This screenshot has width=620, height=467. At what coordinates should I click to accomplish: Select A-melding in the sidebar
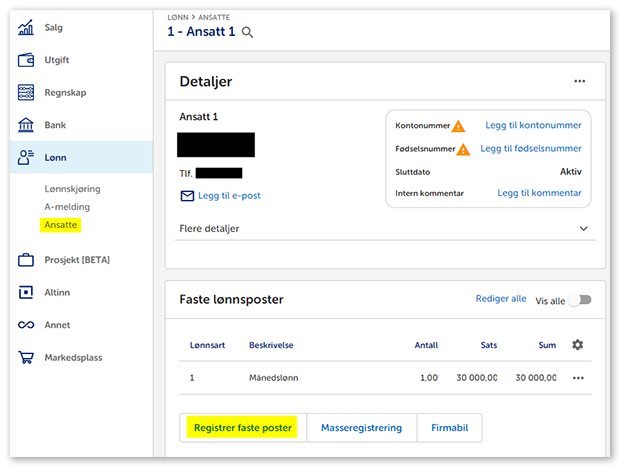[x=67, y=207]
